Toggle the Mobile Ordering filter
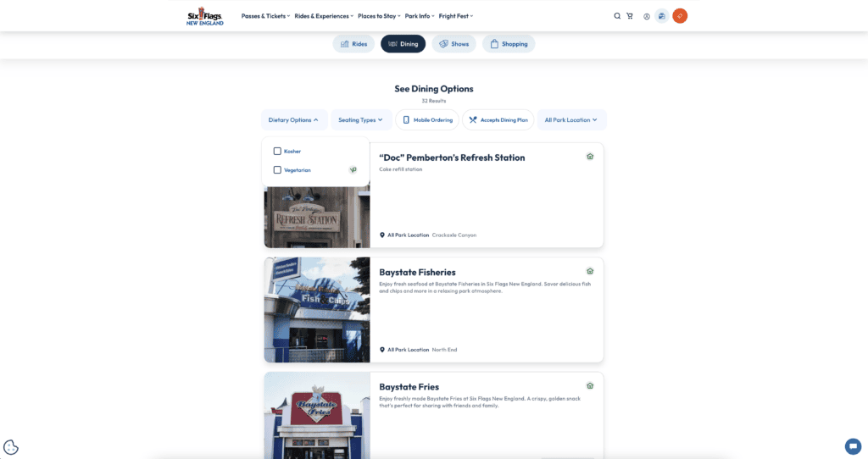868x459 pixels. 427,120
